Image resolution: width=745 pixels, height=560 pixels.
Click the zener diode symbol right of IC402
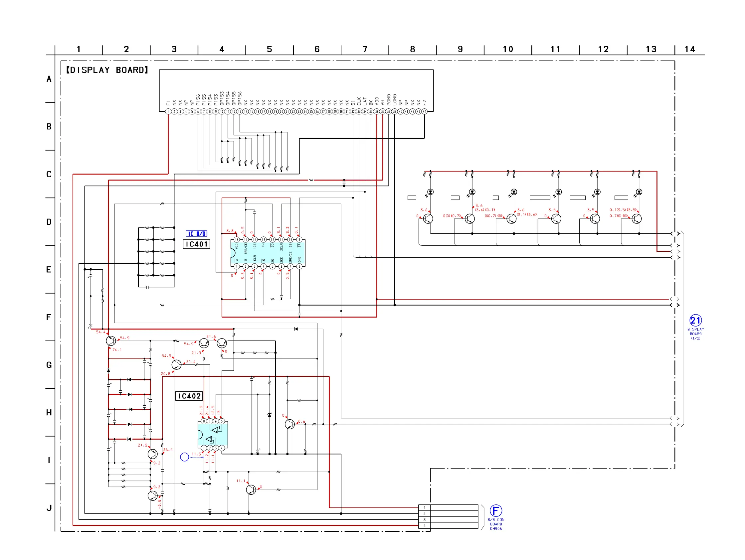269,415
